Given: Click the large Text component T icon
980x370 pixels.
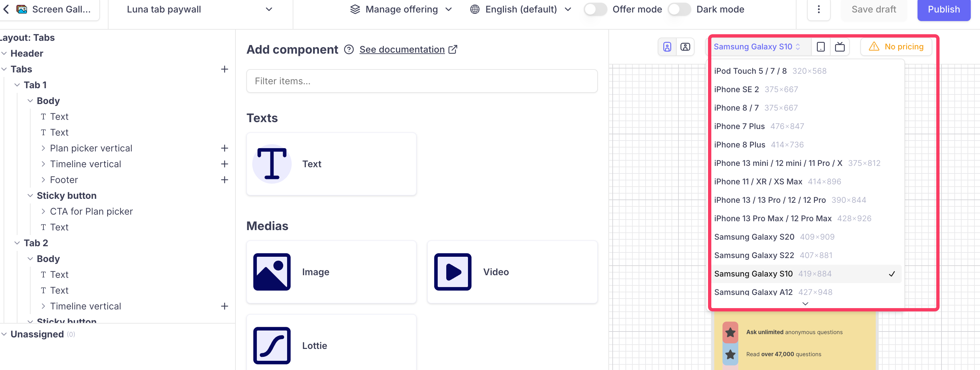Looking at the screenshot, I should click(x=272, y=164).
